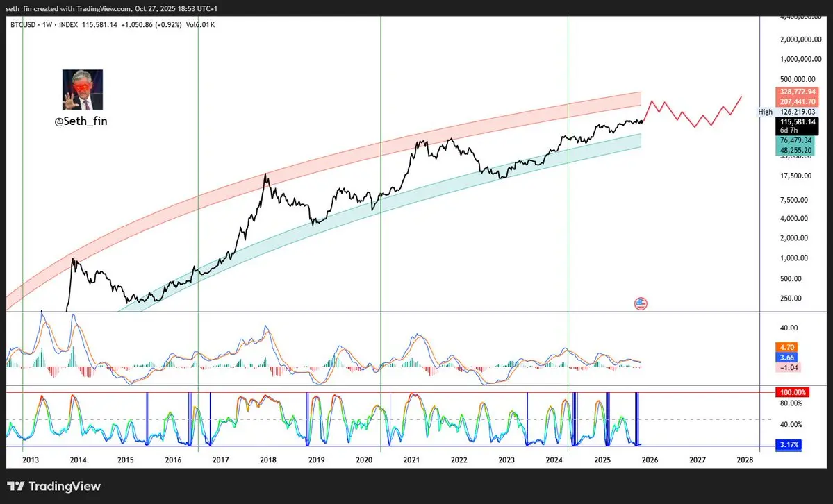
Task: Click the 2020 label on the time axis
Action: point(364,460)
